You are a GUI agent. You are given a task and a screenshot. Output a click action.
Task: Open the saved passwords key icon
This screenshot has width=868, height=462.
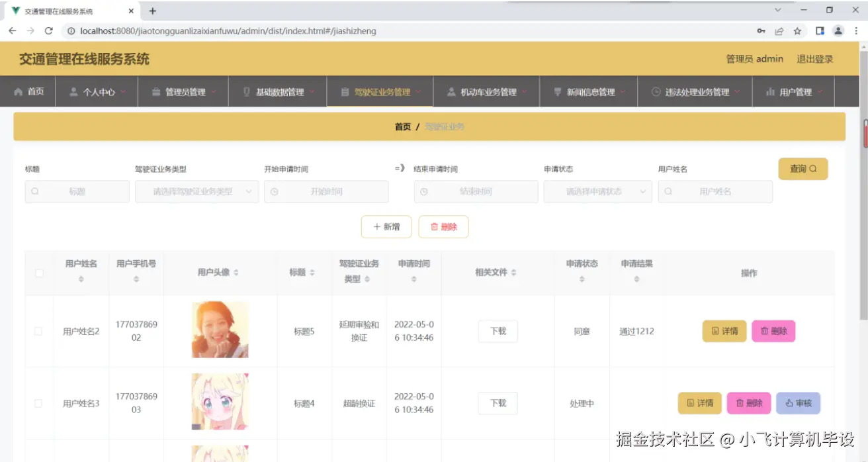point(761,31)
